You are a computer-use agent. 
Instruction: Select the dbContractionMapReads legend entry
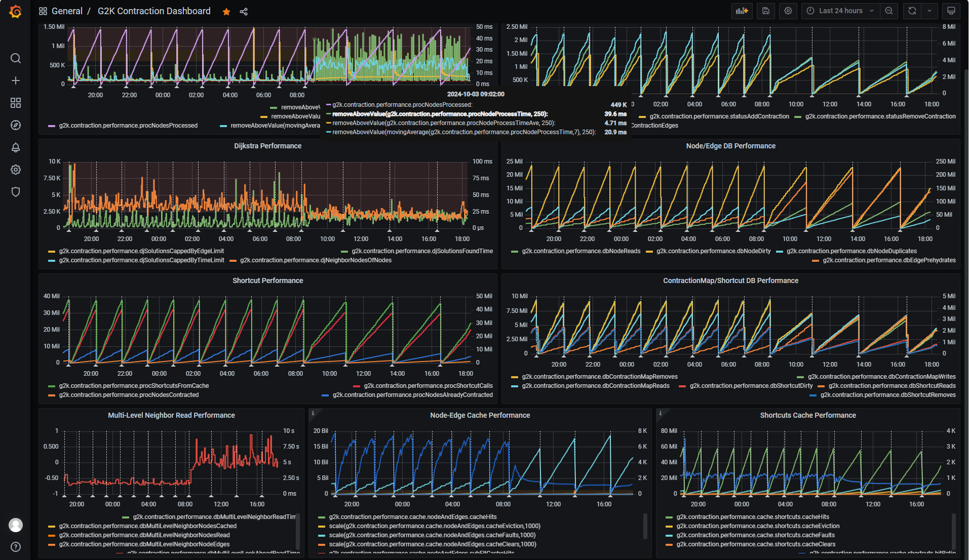coord(596,386)
